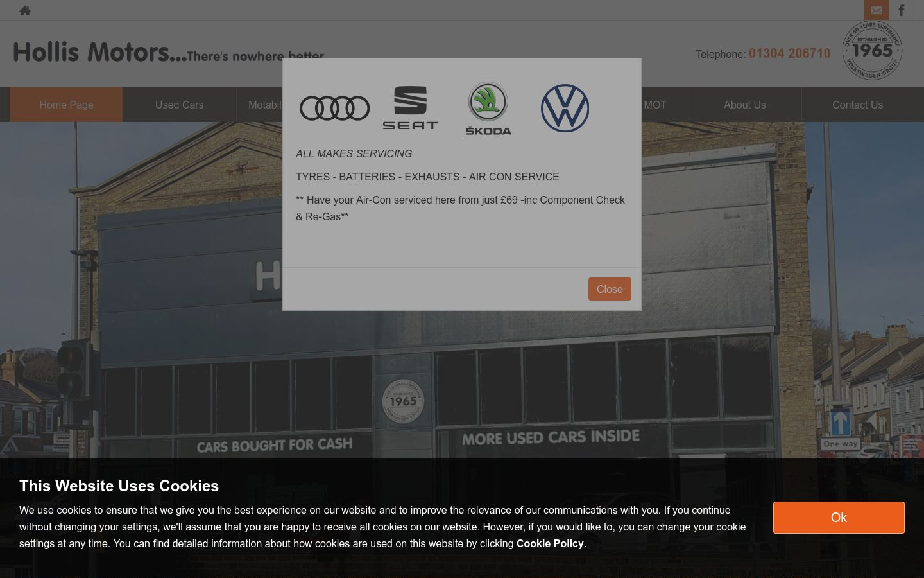
Task: Click the Hollis Motors header logo
Action: pos(169,53)
